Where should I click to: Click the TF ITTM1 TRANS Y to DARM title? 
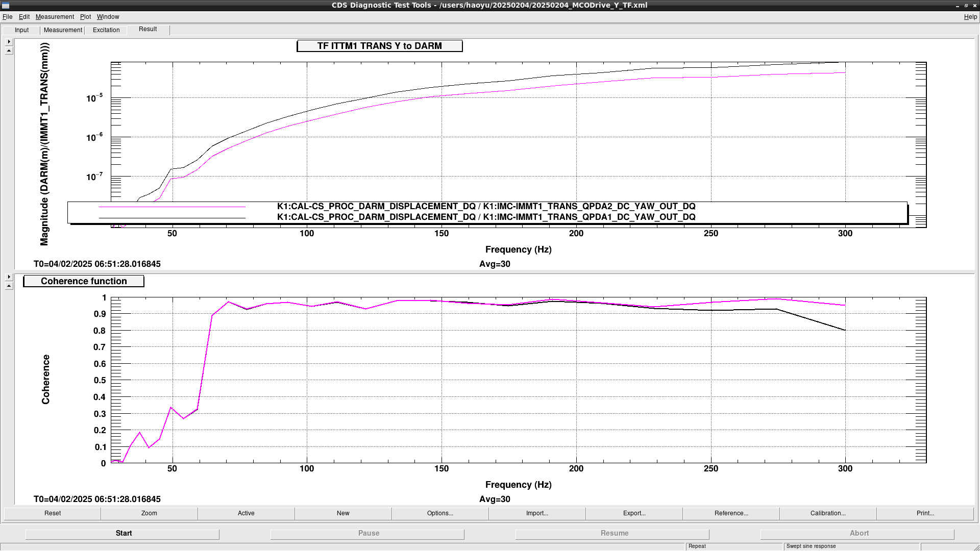380,46
